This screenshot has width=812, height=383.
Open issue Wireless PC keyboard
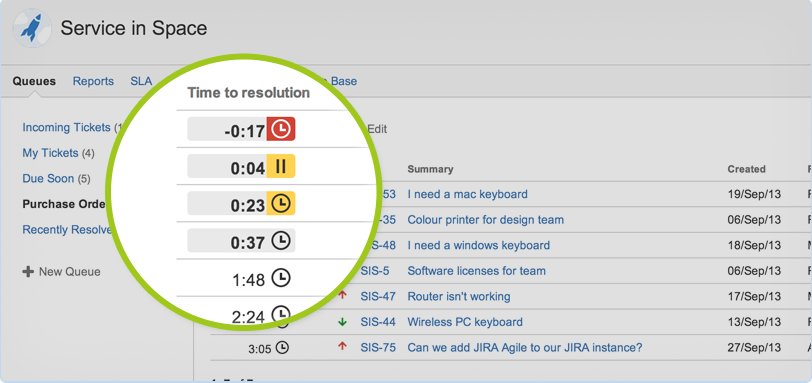(465, 322)
